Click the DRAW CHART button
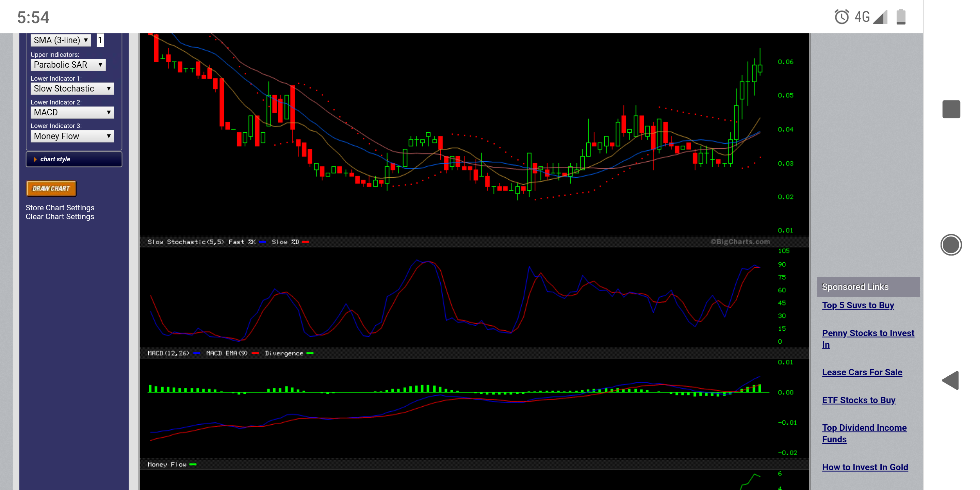Screen dimensions: 980x490 tap(51, 188)
